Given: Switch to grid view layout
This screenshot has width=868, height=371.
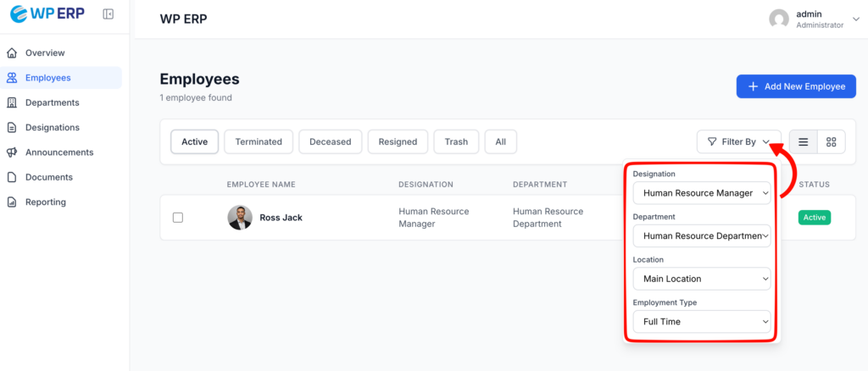Looking at the screenshot, I should (x=831, y=141).
